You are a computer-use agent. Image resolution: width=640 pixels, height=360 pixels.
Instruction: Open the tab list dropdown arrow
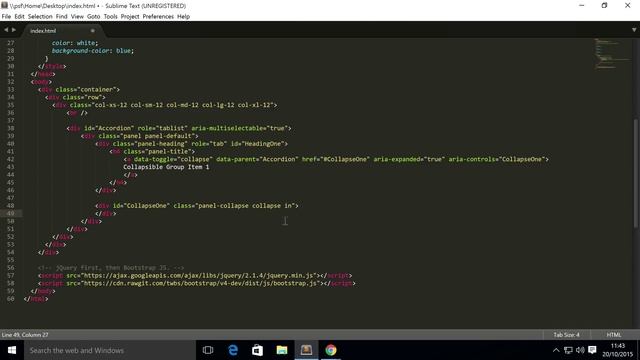634,30
